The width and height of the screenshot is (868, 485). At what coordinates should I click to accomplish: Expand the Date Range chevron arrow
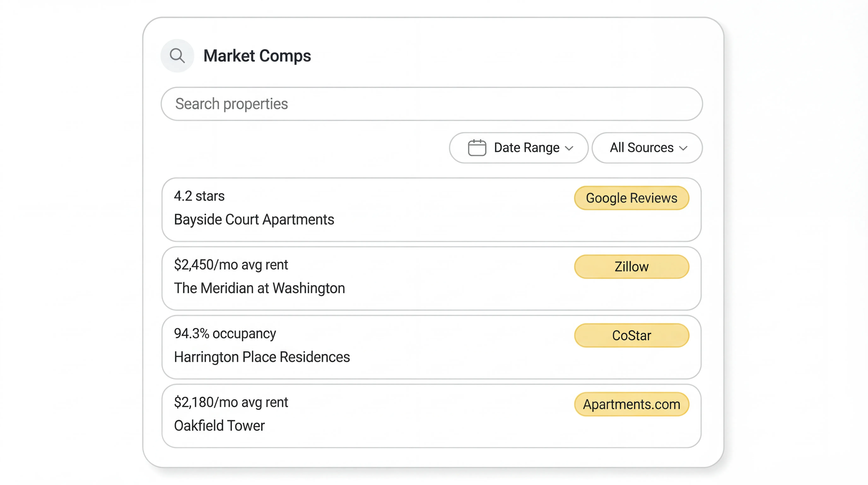[569, 148]
